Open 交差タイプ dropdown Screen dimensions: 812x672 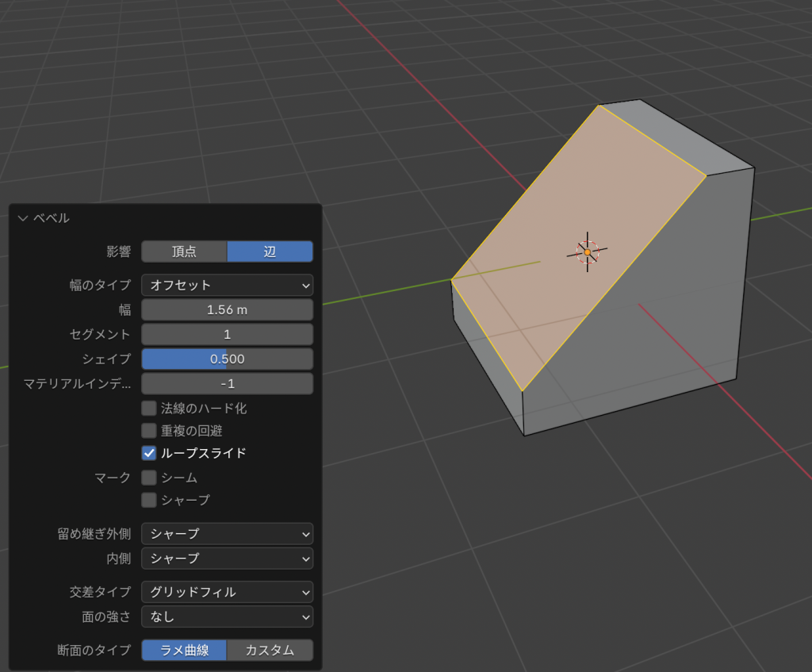pos(227,591)
